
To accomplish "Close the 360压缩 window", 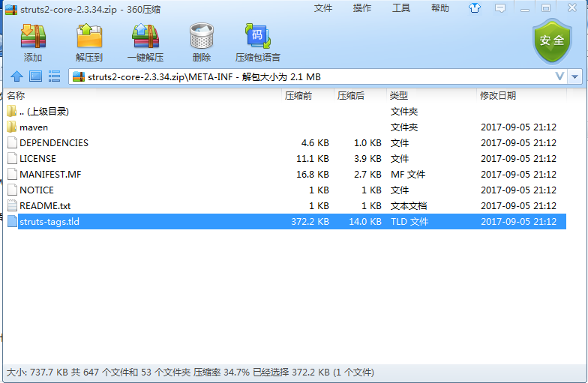I will pos(571,7).
